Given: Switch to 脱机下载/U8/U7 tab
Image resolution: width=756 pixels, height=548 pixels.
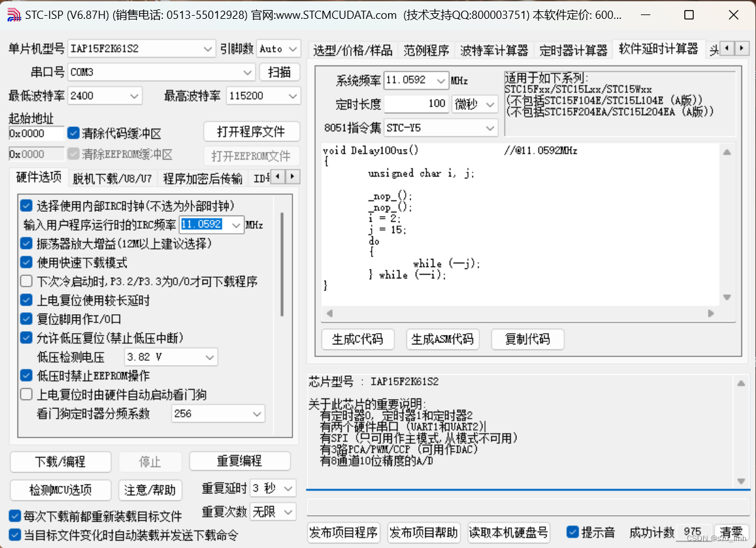Looking at the screenshot, I should click(112, 178).
